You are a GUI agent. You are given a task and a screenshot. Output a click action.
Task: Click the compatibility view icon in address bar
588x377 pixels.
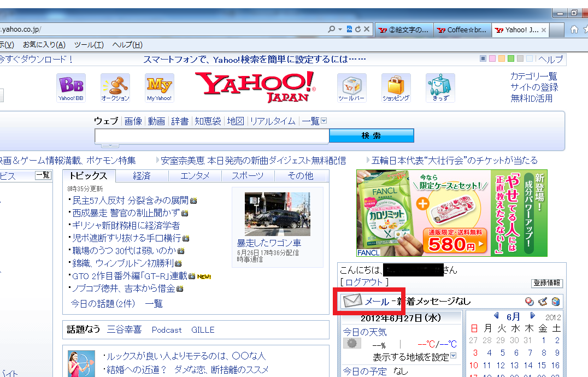point(349,29)
